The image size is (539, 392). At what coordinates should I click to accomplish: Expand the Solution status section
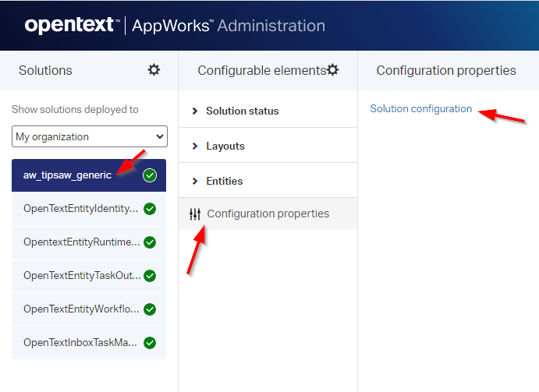[x=242, y=111]
